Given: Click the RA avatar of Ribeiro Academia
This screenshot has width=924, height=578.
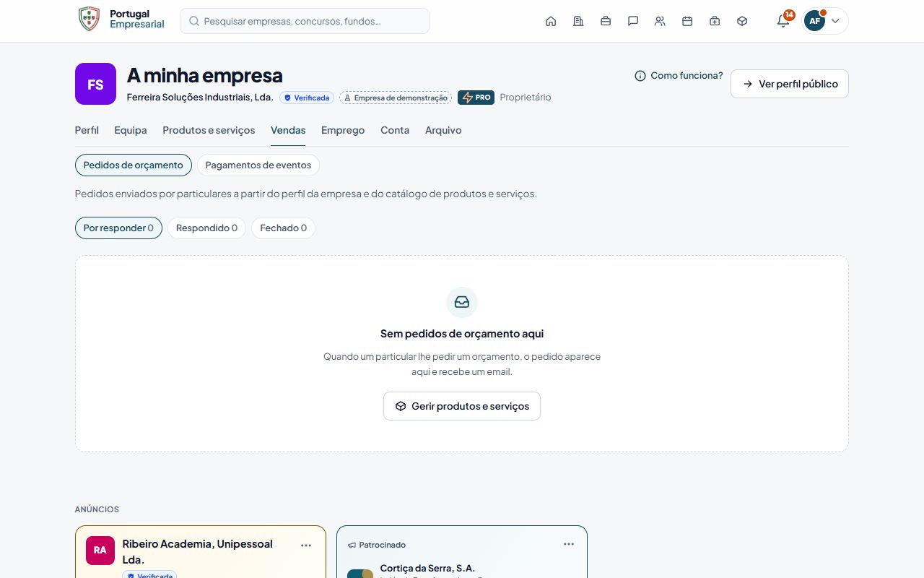Looking at the screenshot, I should 100,551.
